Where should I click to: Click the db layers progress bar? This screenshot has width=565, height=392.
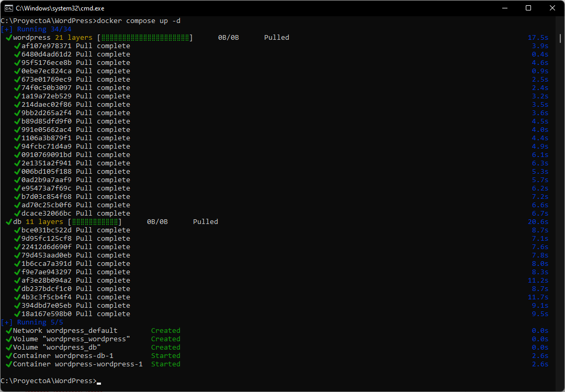point(95,222)
